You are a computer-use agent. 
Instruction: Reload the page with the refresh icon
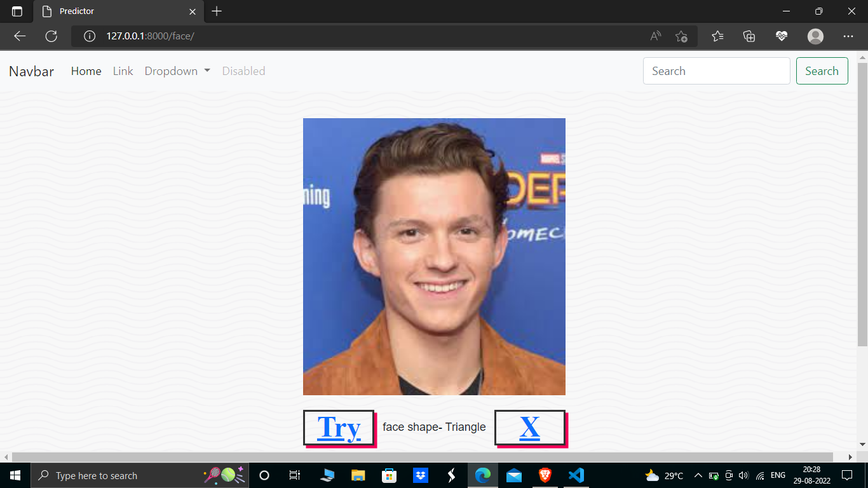[x=51, y=36]
